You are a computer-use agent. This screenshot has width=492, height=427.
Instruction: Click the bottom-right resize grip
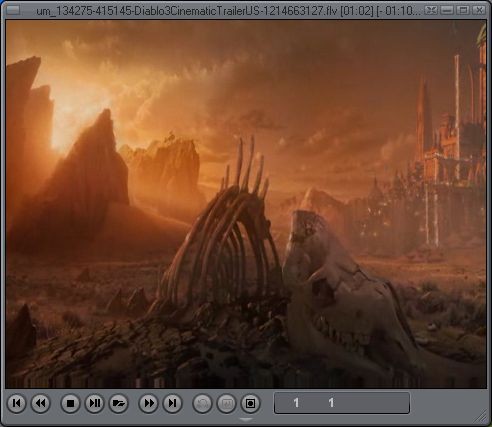coord(480,416)
